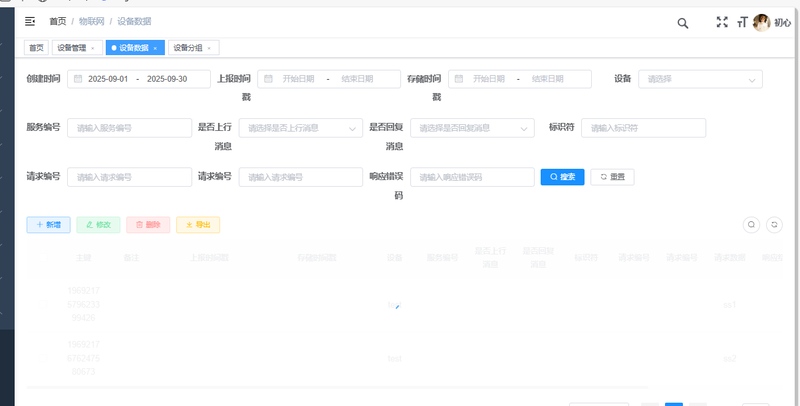Click the 重置 reset button
Screen dimensions: 800x406
[612, 177]
